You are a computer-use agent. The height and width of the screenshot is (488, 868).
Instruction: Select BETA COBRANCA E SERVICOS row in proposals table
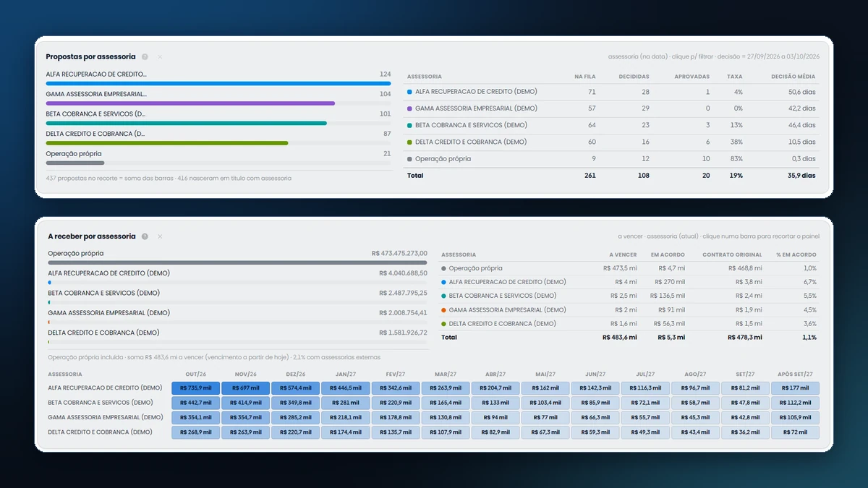click(x=611, y=125)
